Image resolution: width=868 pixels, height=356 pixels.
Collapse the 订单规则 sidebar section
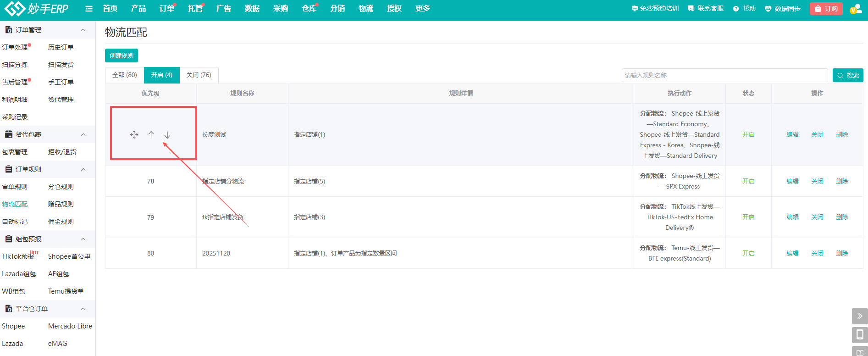[83, 169]
